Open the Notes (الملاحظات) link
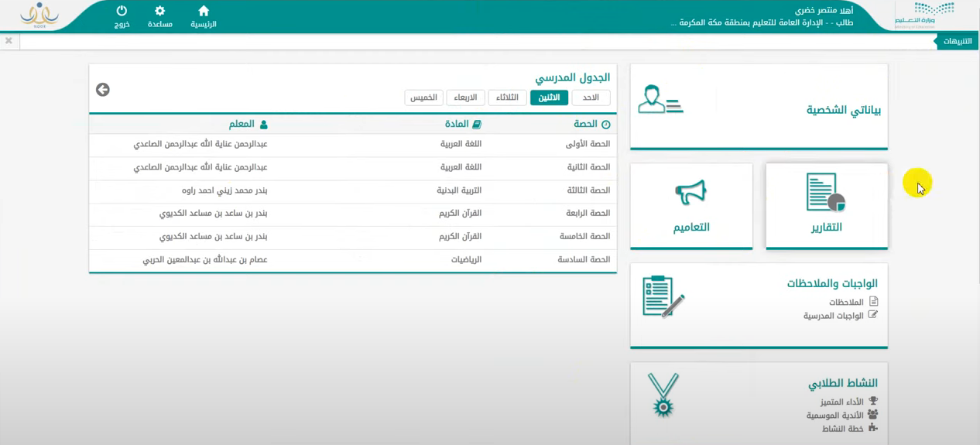This screenshot has height=445, width=980. (x=846, y=302)
